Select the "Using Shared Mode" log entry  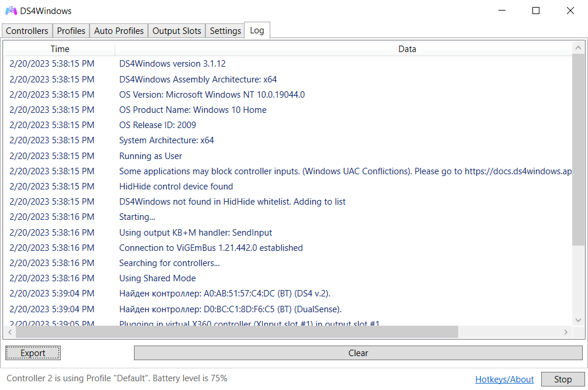pyautogui.click(x=288, y=278)
